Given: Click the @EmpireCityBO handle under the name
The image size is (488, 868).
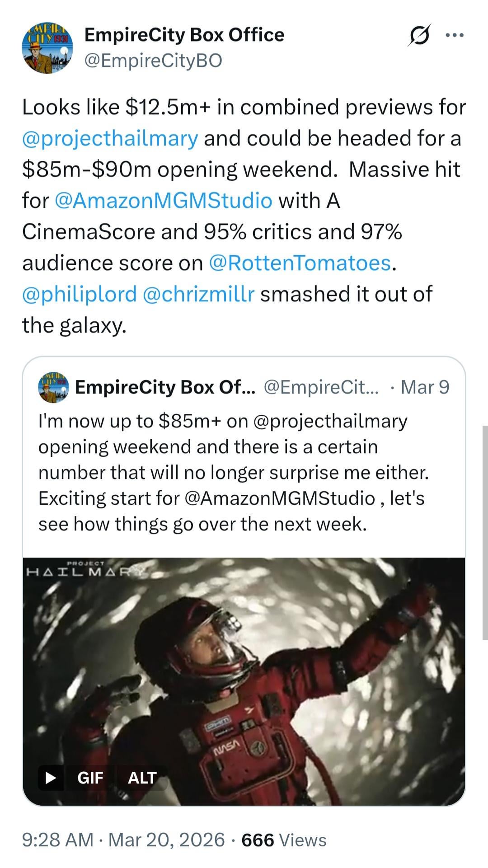Looking at the screenshot, I should (154, 60).
